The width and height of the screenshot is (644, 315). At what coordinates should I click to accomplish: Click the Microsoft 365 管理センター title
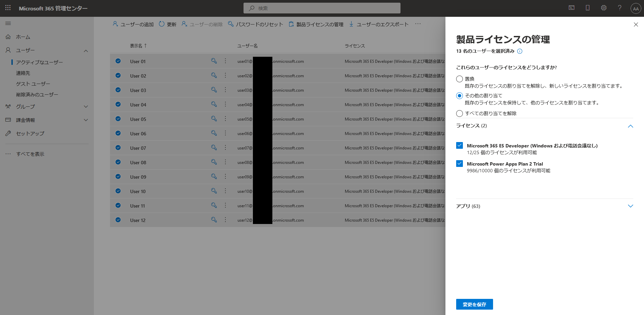pyautogui.click(x=53, y=8)
